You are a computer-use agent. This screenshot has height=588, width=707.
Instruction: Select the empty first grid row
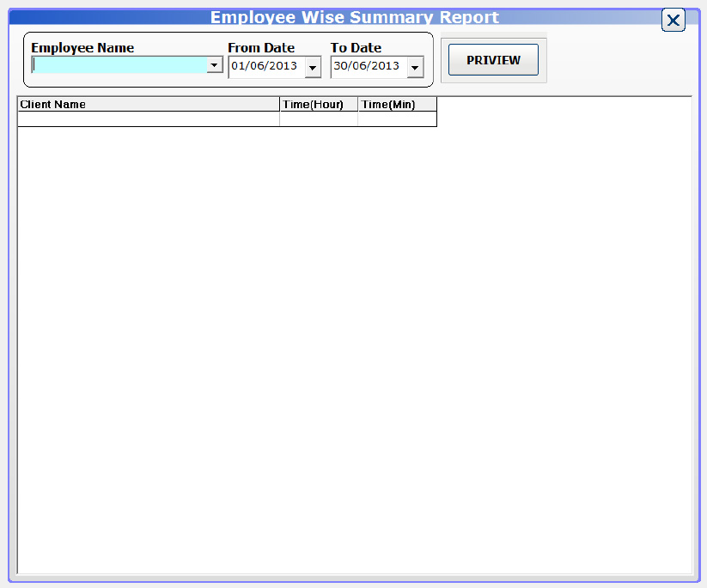pos(146,118)
